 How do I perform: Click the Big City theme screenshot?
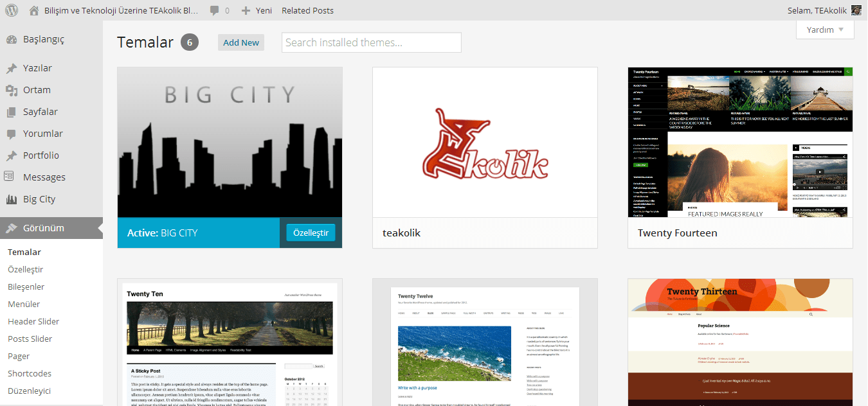tap(230, 142)
